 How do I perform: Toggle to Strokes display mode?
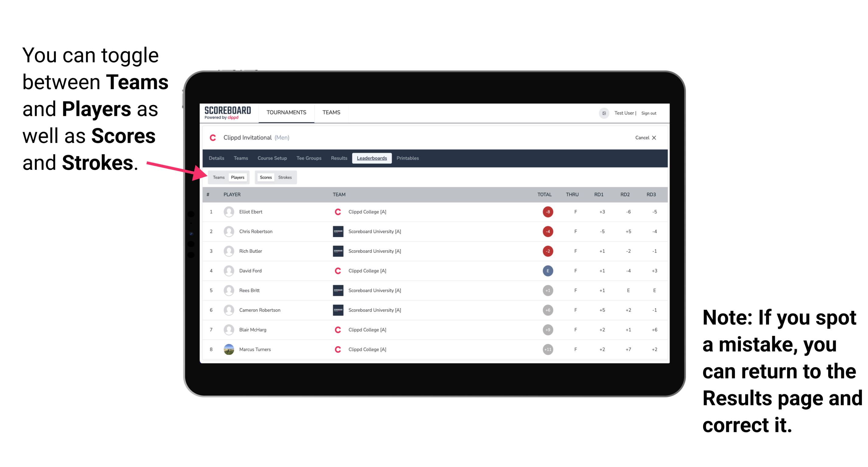tap(285, 177)
